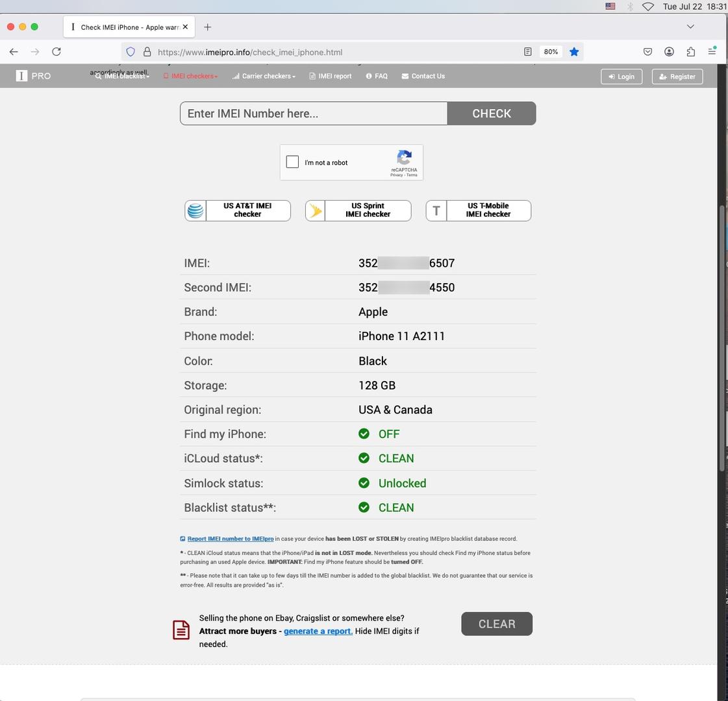
Task: Click the Wi-Fi icon in menu bar
Action: [x=647, y=6]
